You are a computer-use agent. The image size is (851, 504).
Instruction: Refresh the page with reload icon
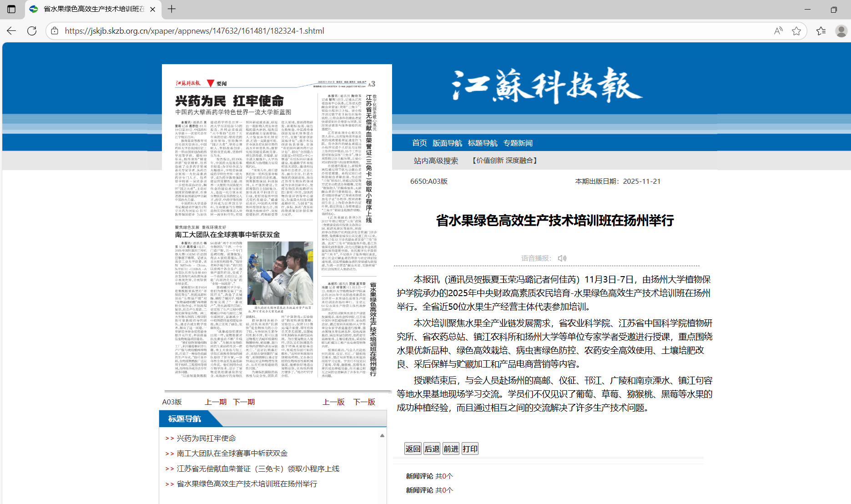[x=32, y=31]
